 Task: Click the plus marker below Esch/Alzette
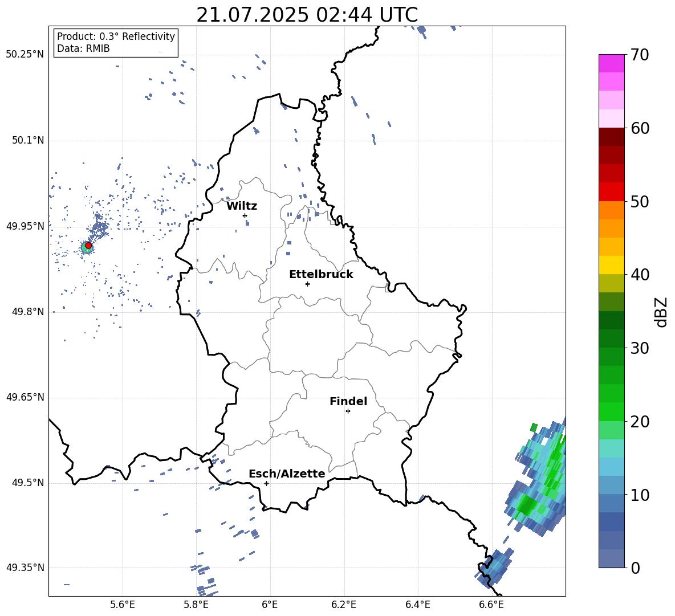[x=266, y=483]
